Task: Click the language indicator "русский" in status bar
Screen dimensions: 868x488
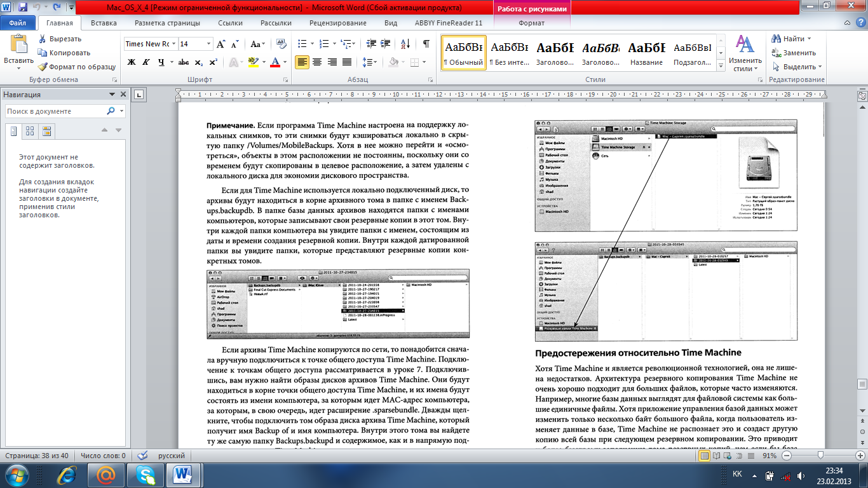Action: point(172,456)
